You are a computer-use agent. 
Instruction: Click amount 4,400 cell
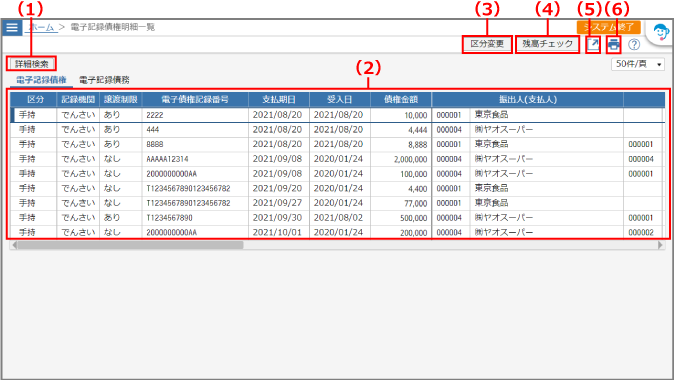click(x=401, y=188)
